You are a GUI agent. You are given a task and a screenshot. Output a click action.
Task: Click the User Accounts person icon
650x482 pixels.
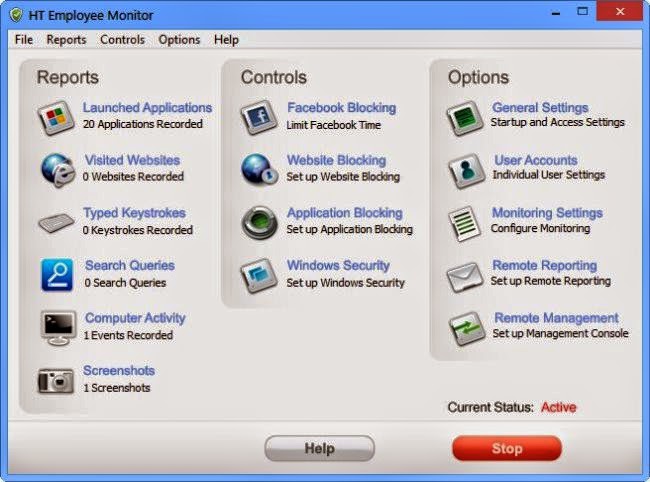coord(467,170)
